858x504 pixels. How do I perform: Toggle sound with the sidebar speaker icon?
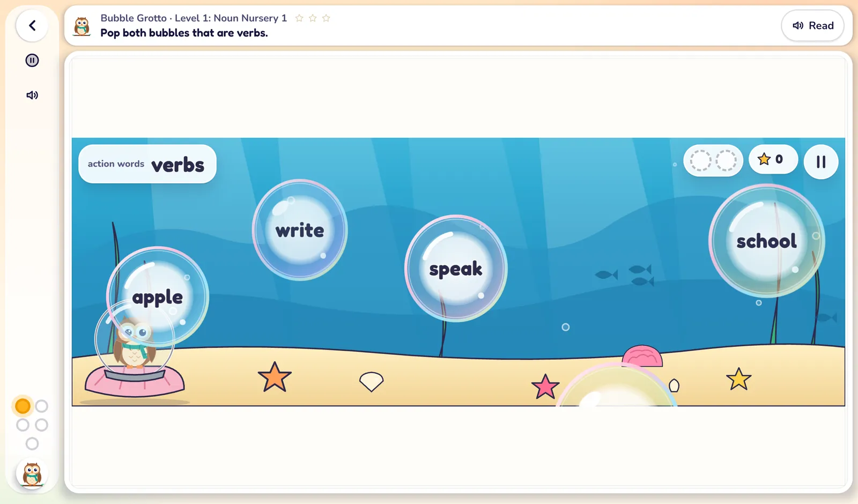(x=32, y=95)
